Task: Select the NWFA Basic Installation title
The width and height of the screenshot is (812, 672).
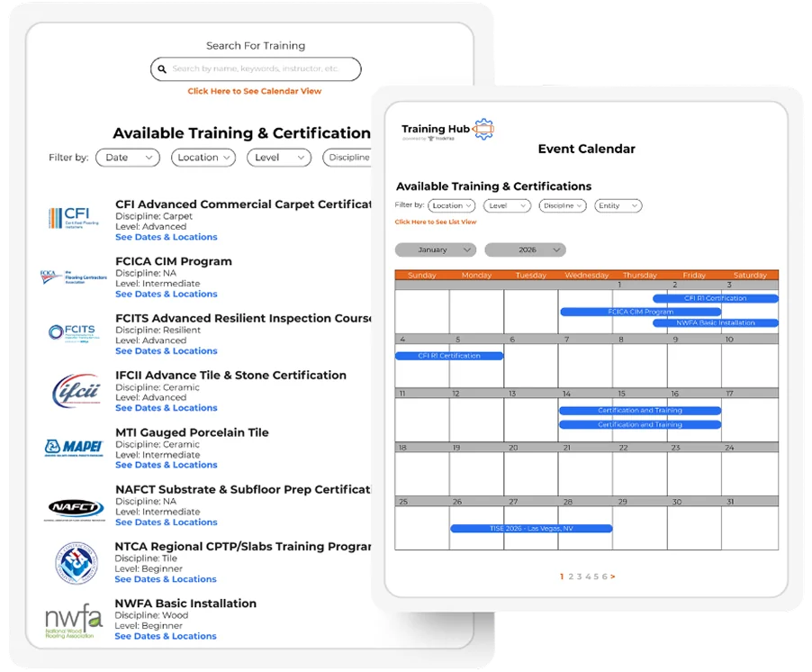Action: (x=185, y=604)
